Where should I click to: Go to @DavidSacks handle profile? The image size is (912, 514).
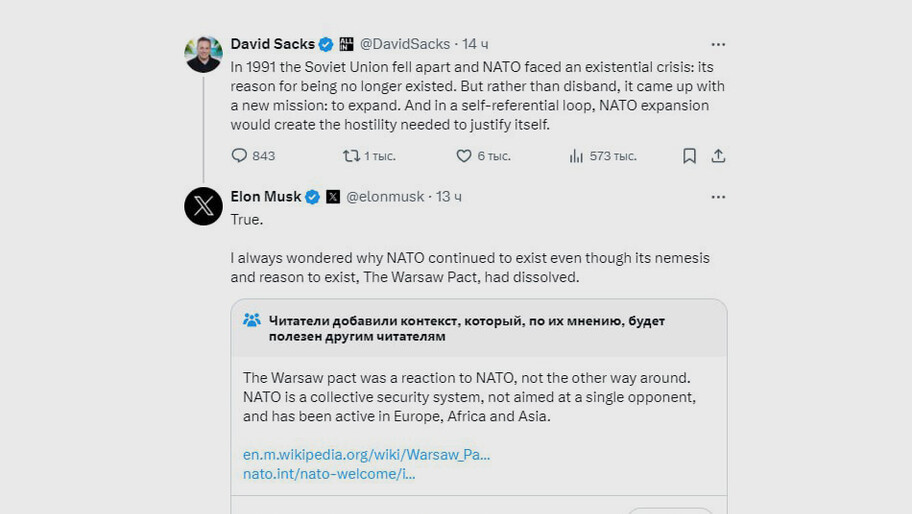(405, 44)
